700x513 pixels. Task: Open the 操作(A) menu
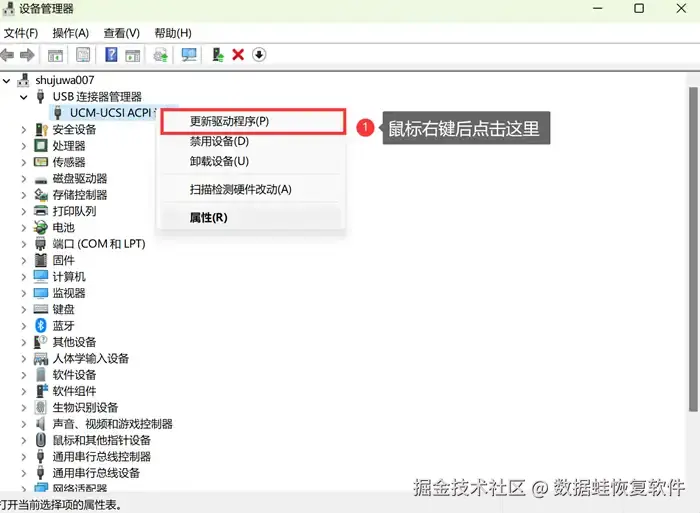(71, 33)
